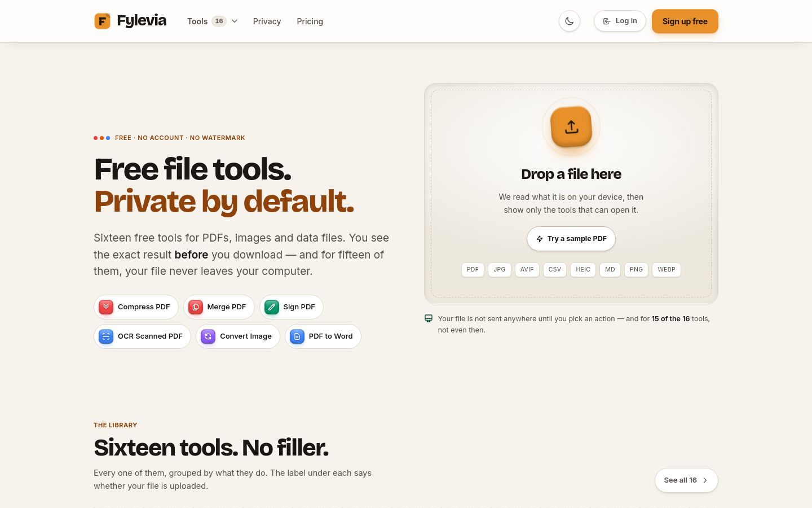Click the Sign PDF green pen icon
This screenshot has width=812, height=508.
point(272,307)
